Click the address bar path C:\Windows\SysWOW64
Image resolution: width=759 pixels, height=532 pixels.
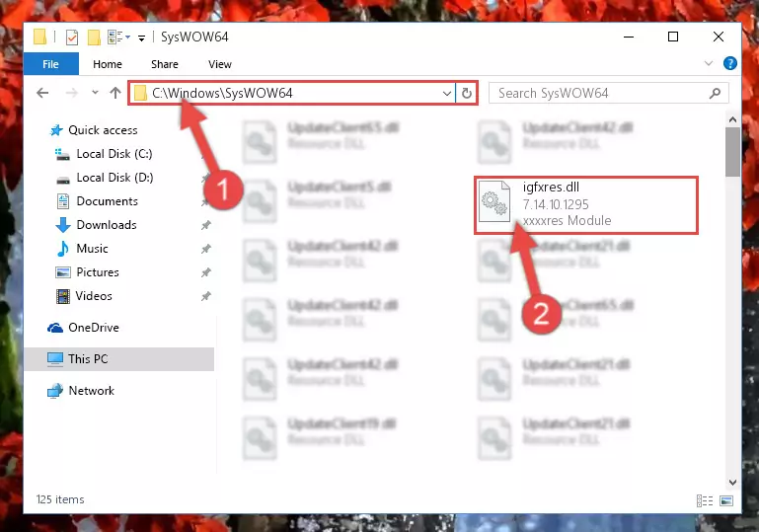point(222,93)
